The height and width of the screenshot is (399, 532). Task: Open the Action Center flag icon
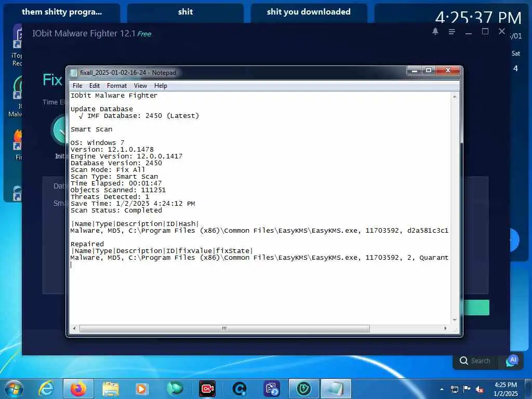pos(467,389)
